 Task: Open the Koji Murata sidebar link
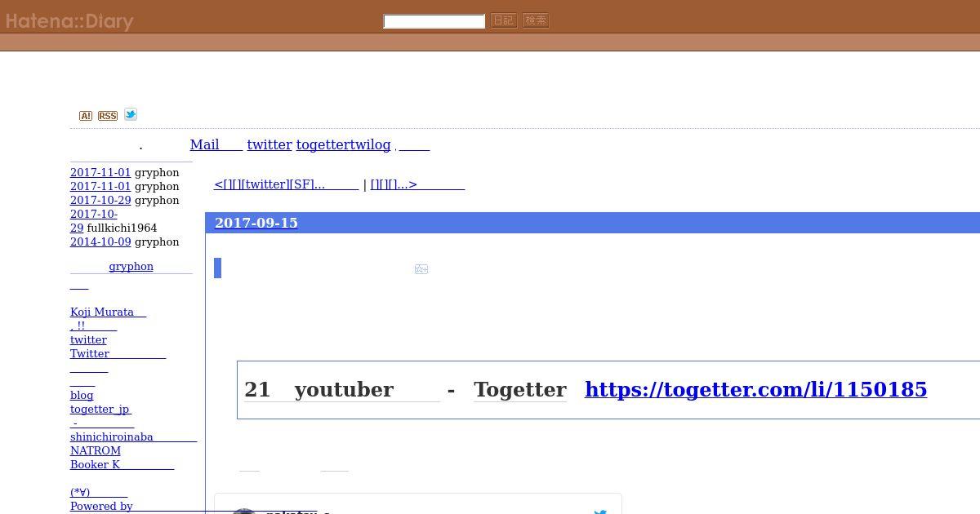[108, 312]
